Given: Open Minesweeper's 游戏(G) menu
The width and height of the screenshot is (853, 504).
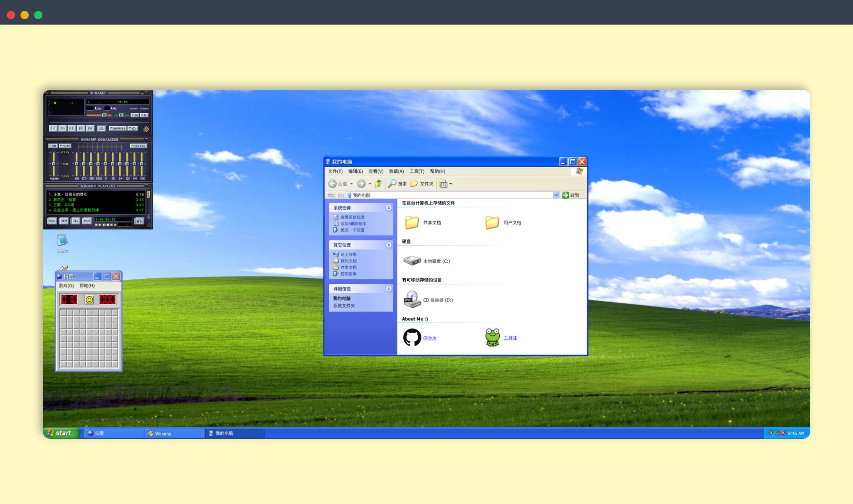Looking at the screenshot, I should coord(66,286).
